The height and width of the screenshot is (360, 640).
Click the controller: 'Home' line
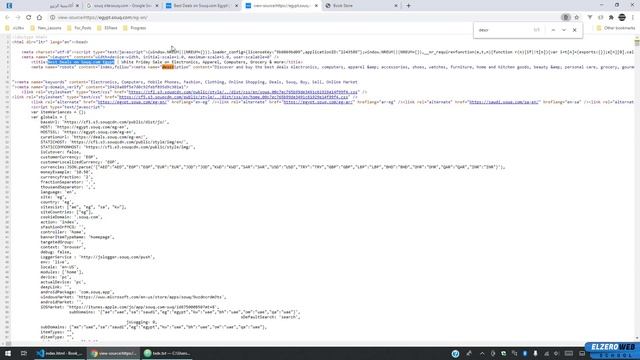click(x=63, y=232)
